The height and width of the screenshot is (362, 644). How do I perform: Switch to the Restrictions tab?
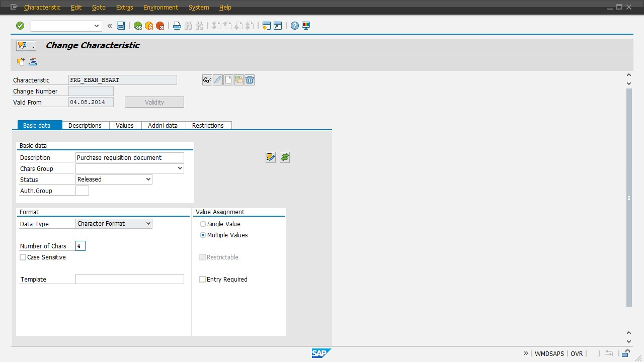coord(208,125)
